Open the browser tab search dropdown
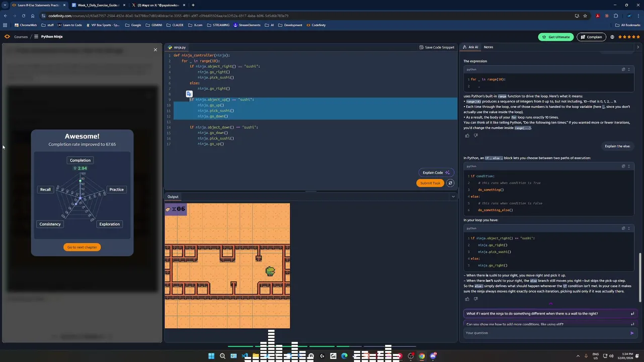This screenshot has width=644, height=362. (5, 5)
